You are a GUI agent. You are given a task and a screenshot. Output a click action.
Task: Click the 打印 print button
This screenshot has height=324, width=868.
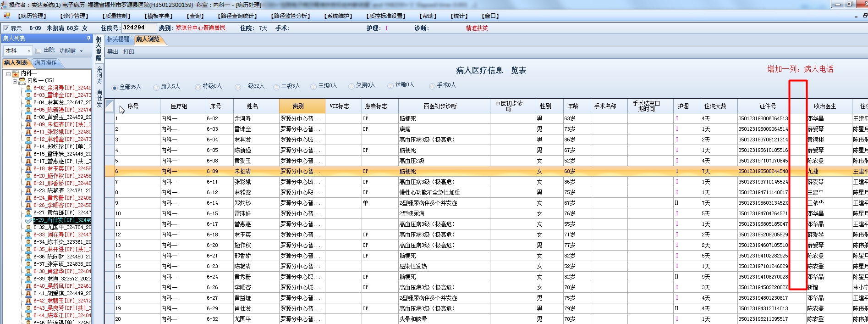pos(129,52)
